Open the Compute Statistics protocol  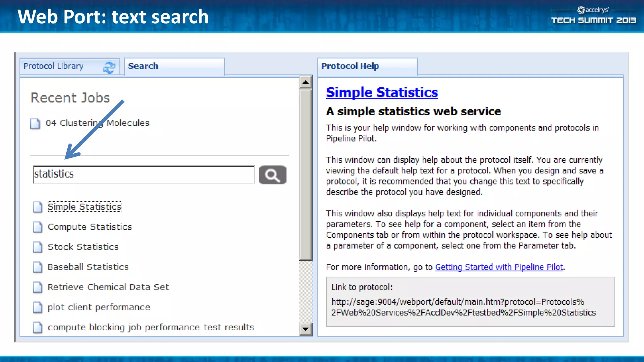90,227
